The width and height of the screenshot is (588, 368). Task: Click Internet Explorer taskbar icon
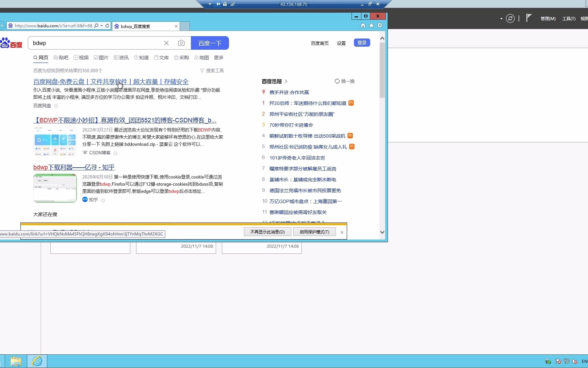(x=37, y=361)
